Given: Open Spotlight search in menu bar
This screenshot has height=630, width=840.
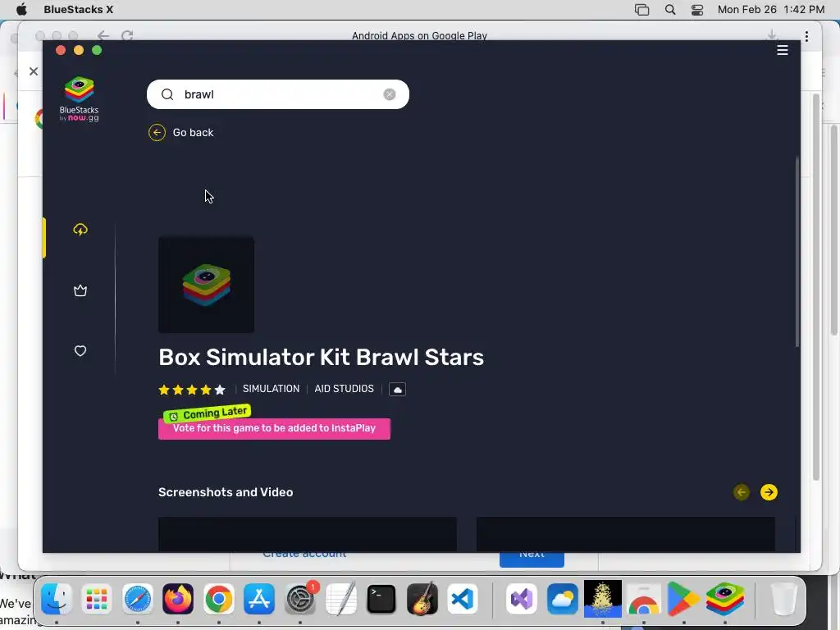Looking at the screenshot, I should 670,10.
